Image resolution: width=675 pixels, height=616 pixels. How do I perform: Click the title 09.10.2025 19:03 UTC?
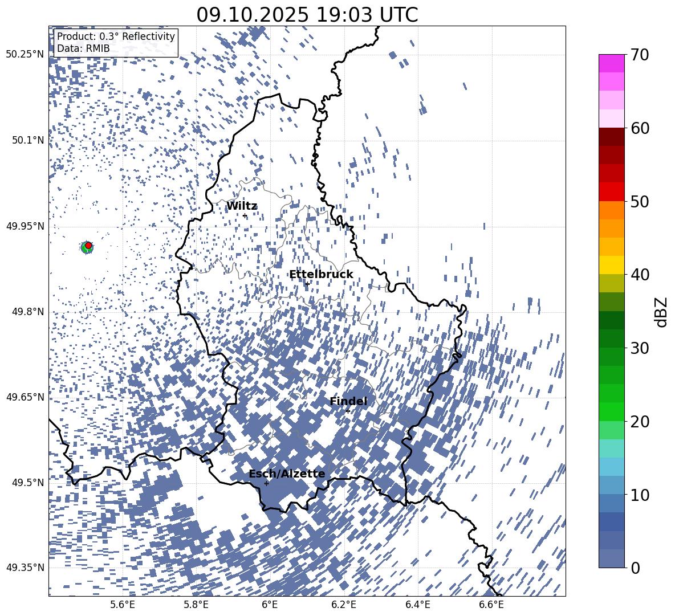click(307, 15)
